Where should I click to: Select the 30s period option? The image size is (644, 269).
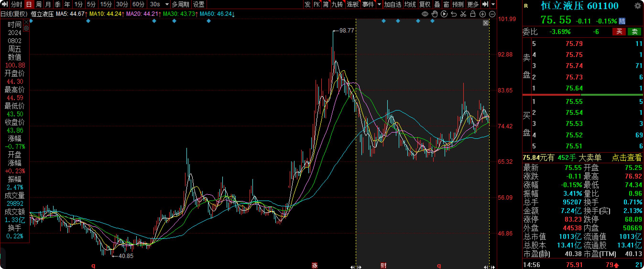coord(155,4)
